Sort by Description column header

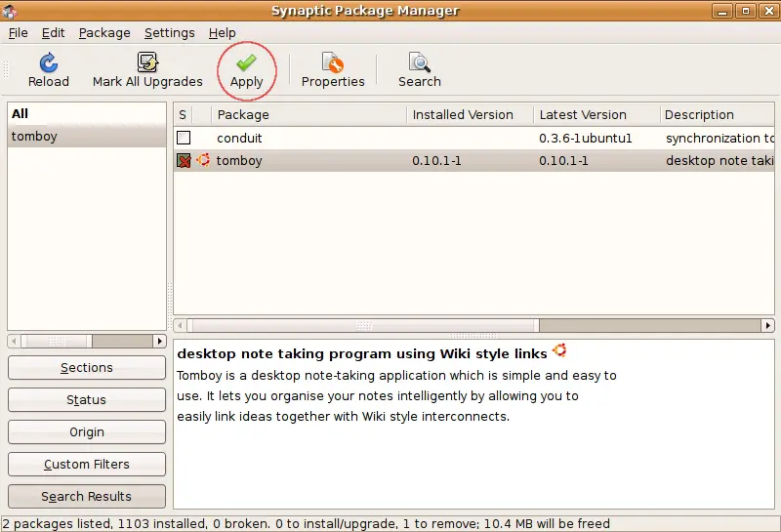[717, 114]
